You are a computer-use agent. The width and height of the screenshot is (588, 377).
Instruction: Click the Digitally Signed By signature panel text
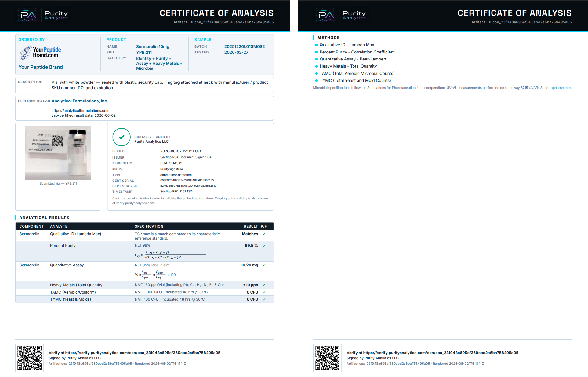[x=152, y=139]
